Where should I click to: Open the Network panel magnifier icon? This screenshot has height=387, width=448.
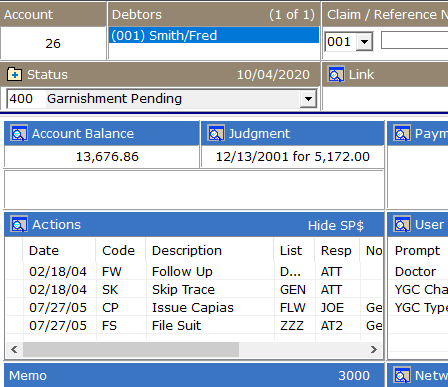pyautogui.click(x=402, y=376)
